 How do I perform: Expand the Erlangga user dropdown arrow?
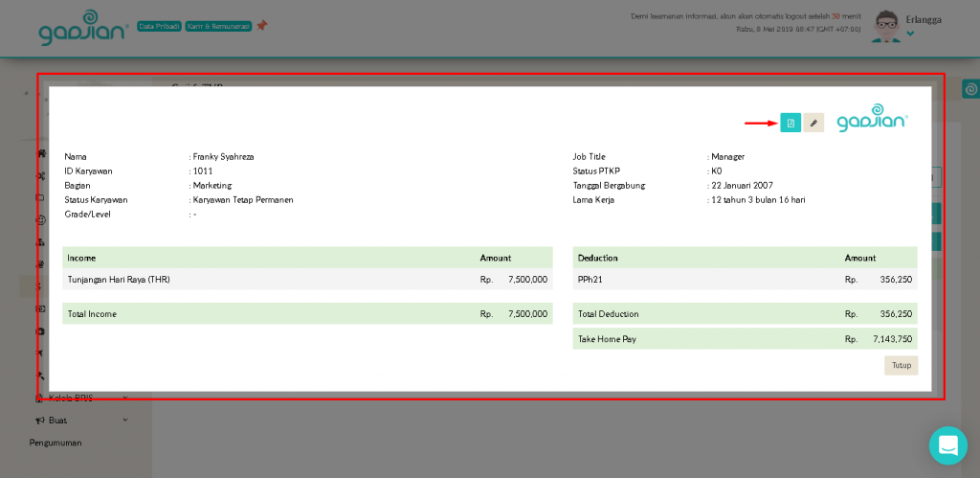pyautogui.click(x=910, y=34)
